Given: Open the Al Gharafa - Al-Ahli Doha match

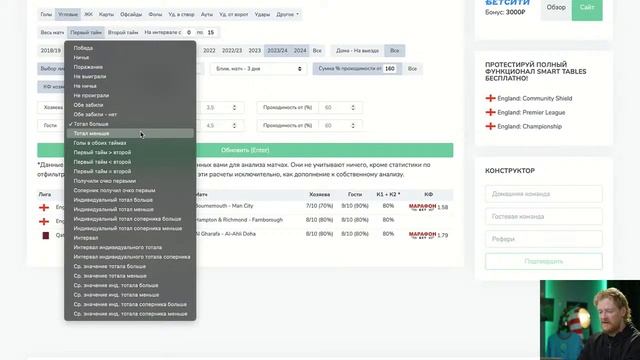Looking at the screenshot, I should 225,234.
